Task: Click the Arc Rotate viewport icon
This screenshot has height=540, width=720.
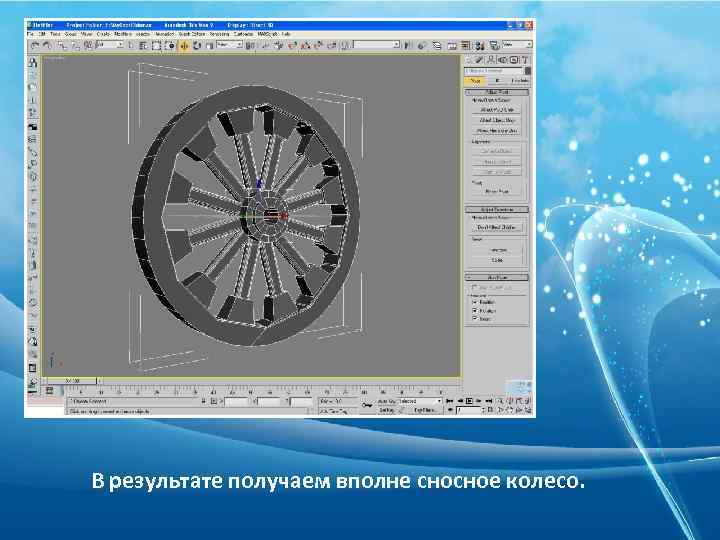Action: [x=519, y=409]
